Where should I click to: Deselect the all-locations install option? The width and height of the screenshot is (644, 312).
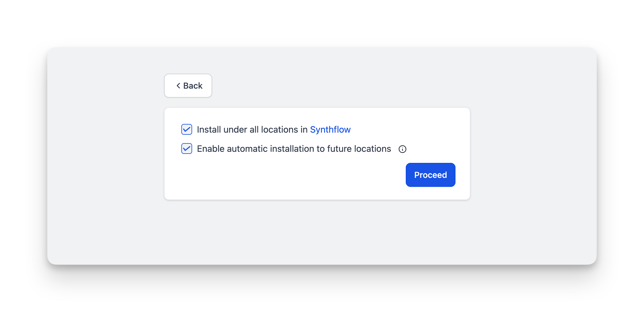coord(187,129)
